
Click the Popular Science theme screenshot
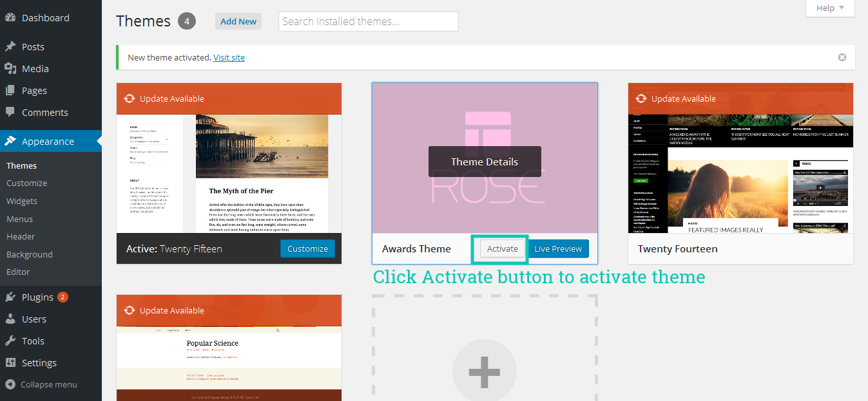tap(229, 363)
